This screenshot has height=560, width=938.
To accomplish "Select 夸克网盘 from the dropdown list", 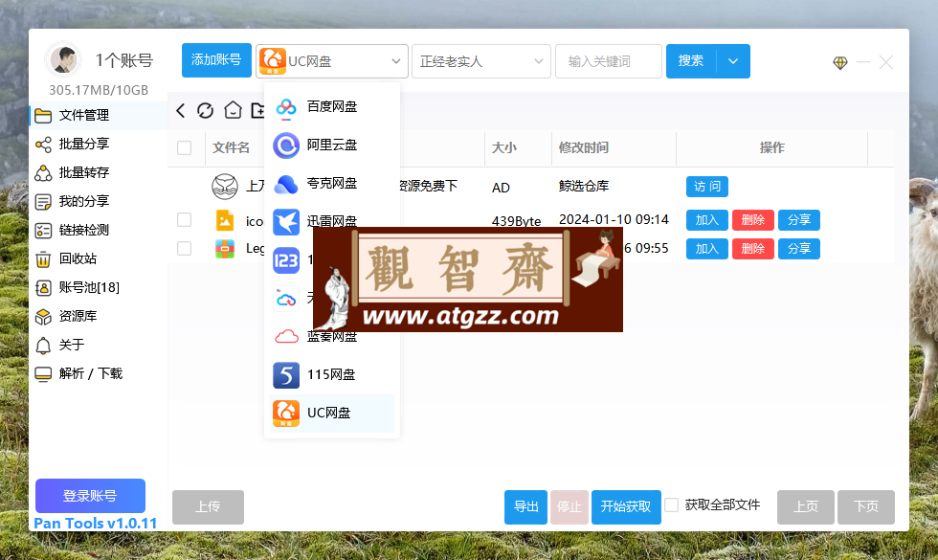I will [x=332, y=183].
